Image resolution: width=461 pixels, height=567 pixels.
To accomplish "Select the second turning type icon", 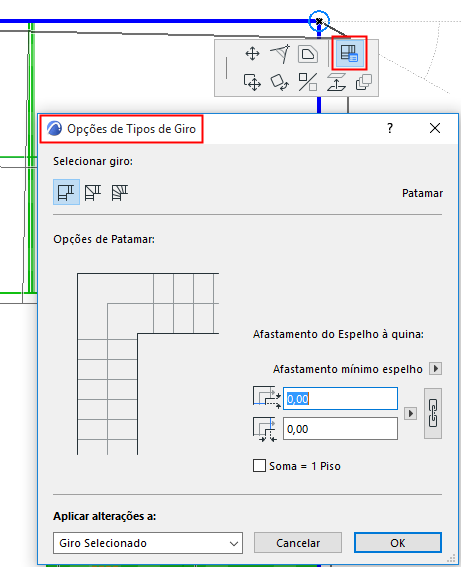I will tap(93, 192).
